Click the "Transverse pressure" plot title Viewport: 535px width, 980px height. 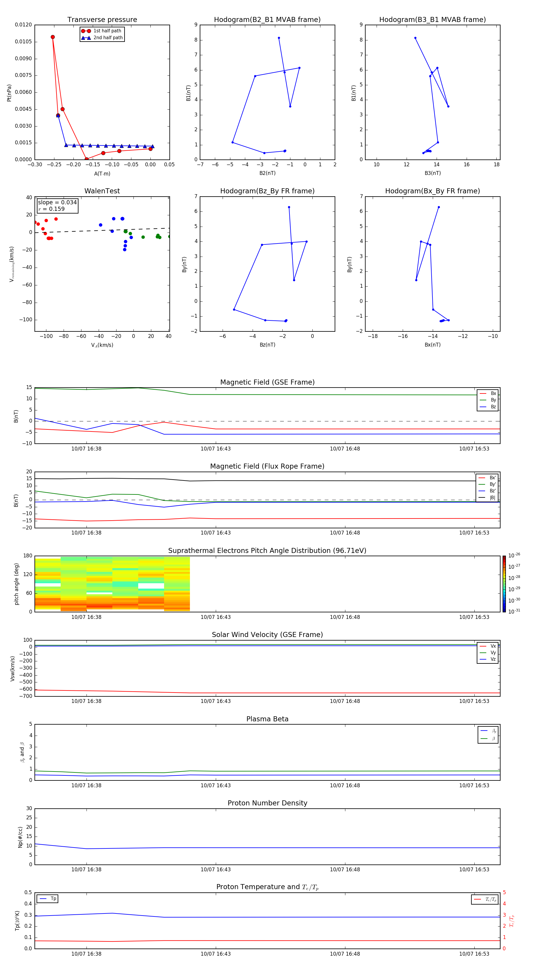coord(102,20)
